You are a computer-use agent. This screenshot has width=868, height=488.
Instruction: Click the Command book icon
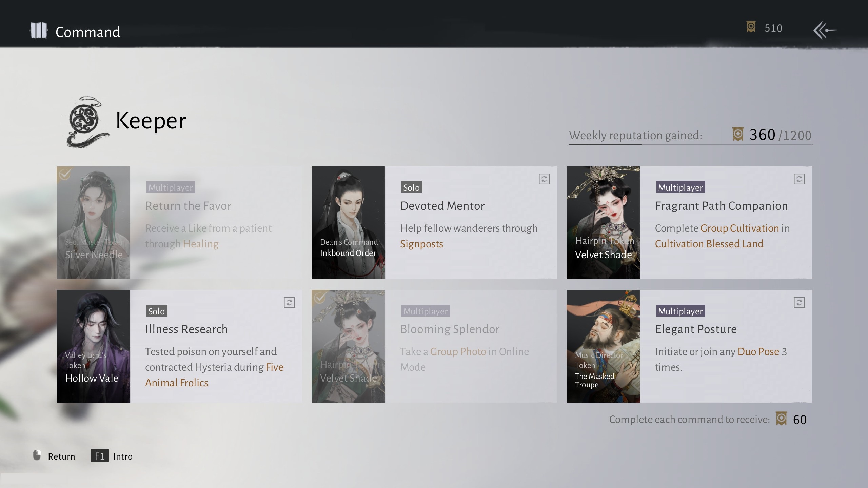(x=39, y=31)
